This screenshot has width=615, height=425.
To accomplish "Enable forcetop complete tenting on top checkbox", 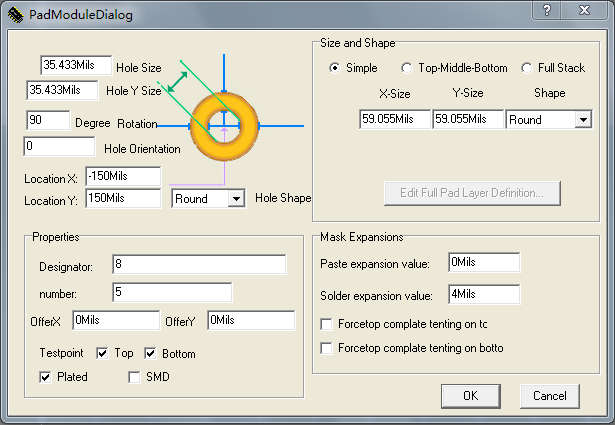I will 327,324.
